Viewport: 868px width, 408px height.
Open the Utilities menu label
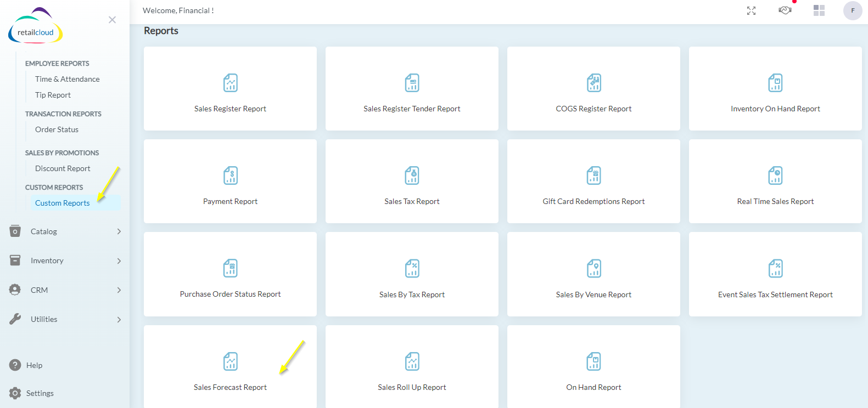tap(44, 319)
